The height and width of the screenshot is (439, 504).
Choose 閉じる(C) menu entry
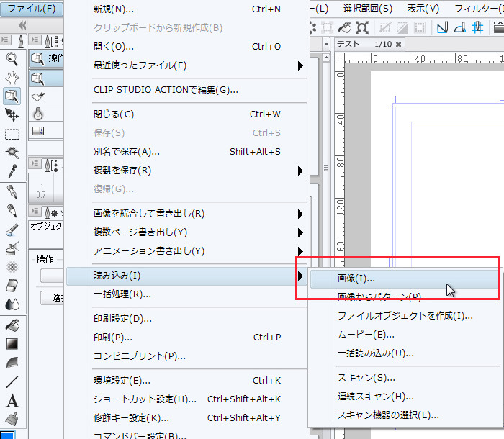pyautogui.click(x=186, y=114)
